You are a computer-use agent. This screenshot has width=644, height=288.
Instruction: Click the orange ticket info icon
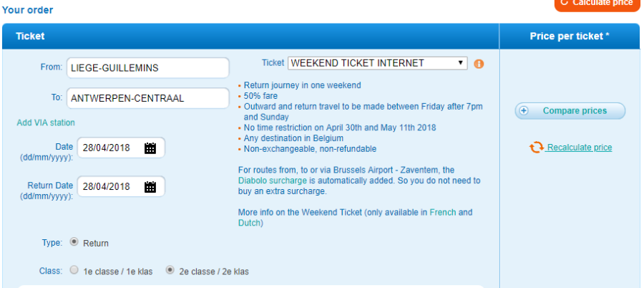(x=479, y=64)
